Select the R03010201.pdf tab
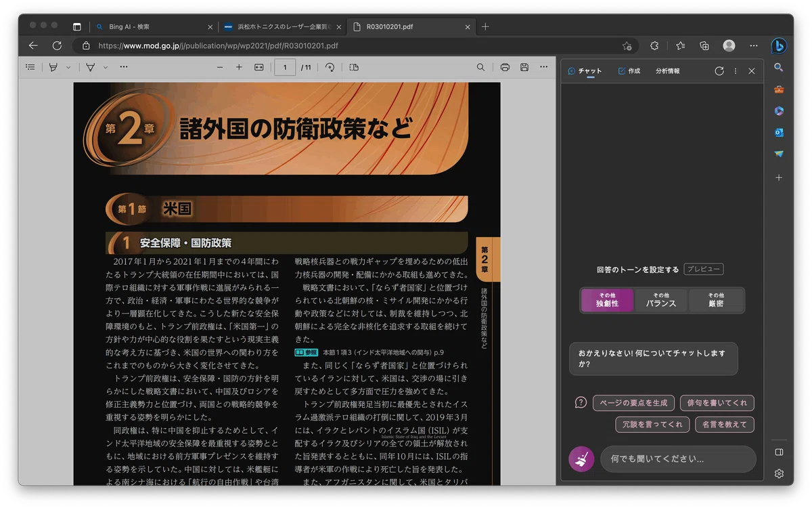Image resolution: width=812 pixels, height=508 pixels. coord(410,27)
